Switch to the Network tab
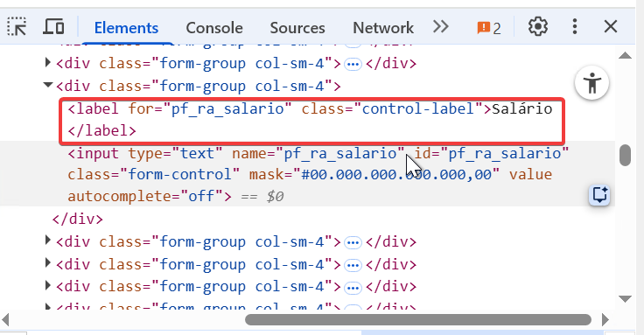 coord(383,28)
